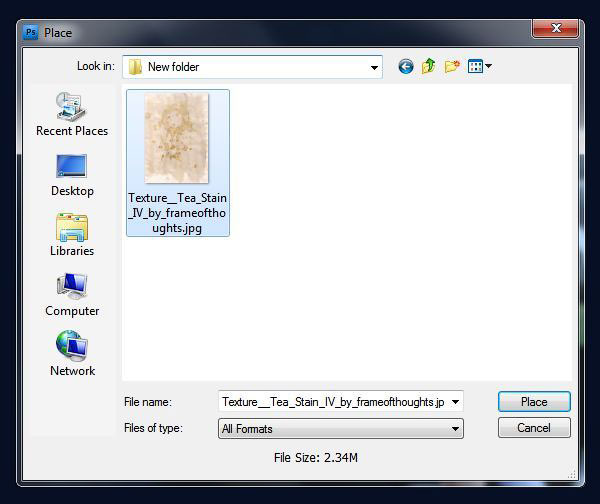Open Libraries location
Image resolution: width=600 pixels, height=504 pixels.
72,235
